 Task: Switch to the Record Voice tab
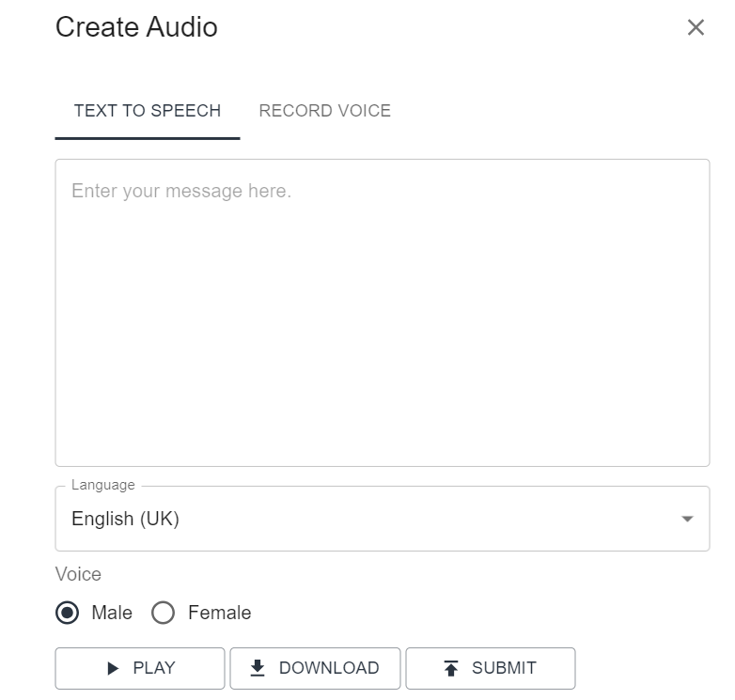[x=324, y=111]
